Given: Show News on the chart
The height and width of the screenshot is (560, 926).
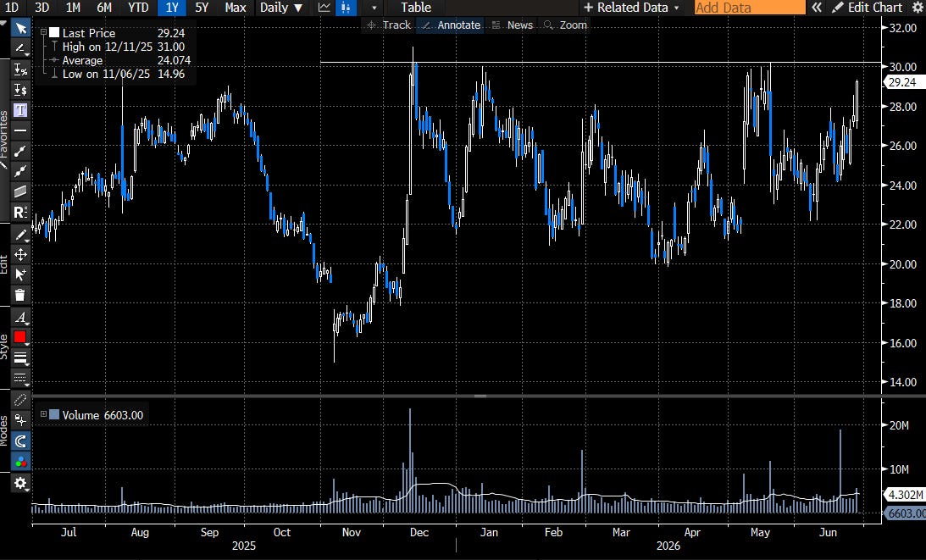Looking at the screenshot, I should tap(513, 25).
